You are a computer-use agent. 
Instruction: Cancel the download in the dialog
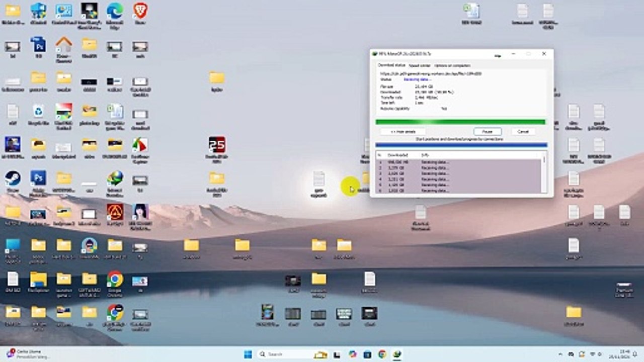click(523, 131)
